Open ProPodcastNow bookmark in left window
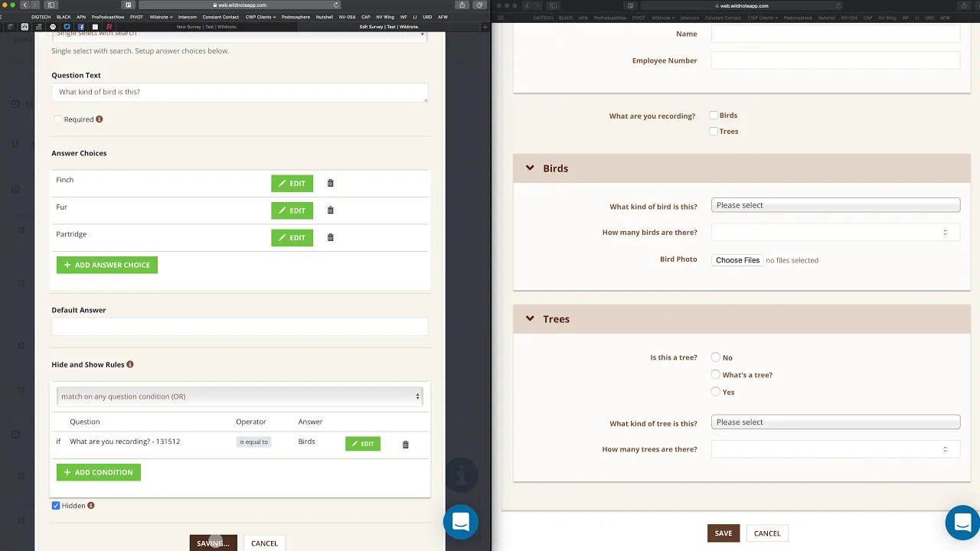Image resolution: width=980 pixels, height=551 pixels. point(108,17)
